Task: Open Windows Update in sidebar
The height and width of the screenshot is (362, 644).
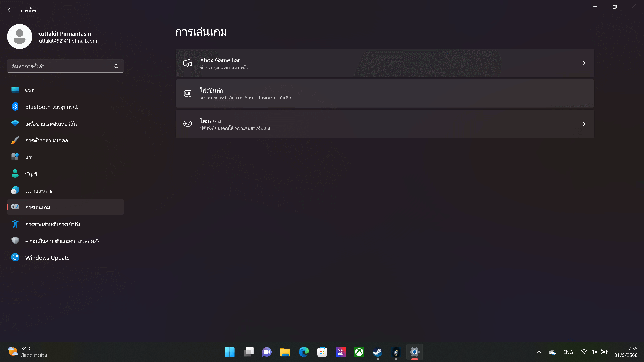Action: click(x=66, y=257)
